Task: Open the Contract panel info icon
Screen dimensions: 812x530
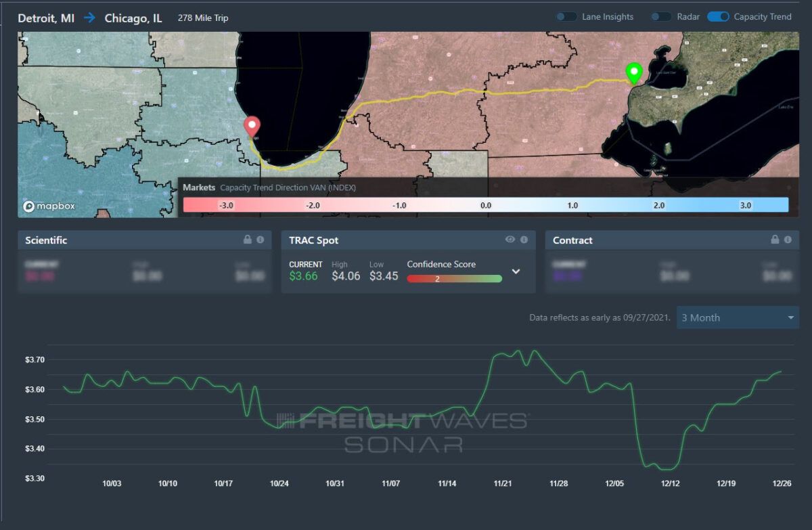Action: (x=788, y=240)
